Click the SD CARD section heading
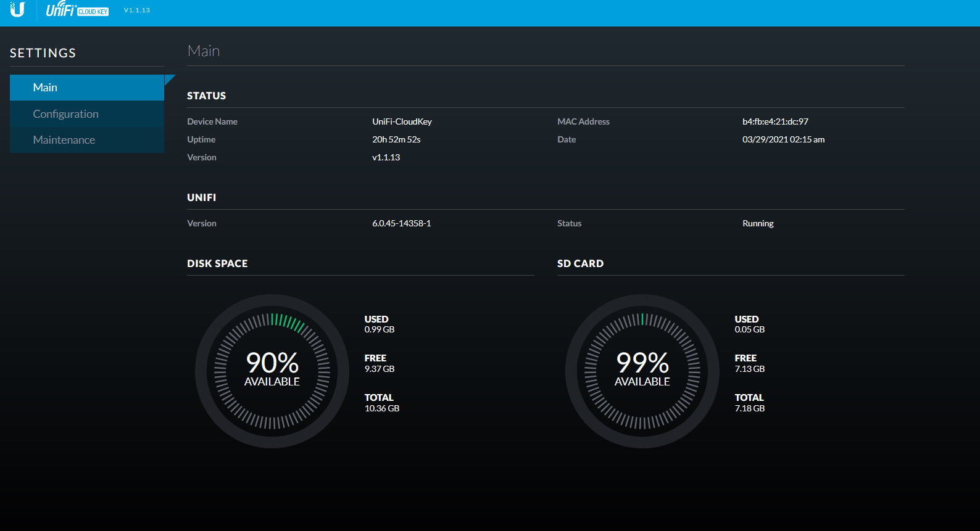Screen dimensions: 980x531 tap(580, 263)
